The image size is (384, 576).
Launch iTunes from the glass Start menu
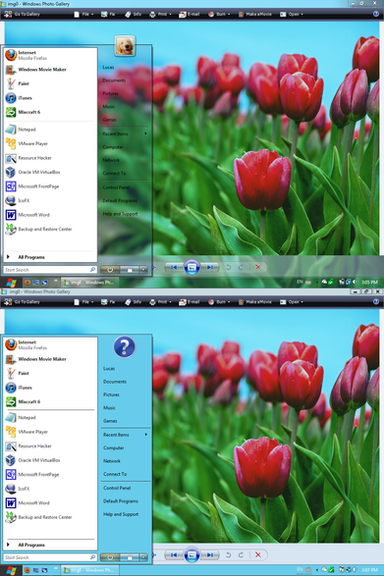50,98
